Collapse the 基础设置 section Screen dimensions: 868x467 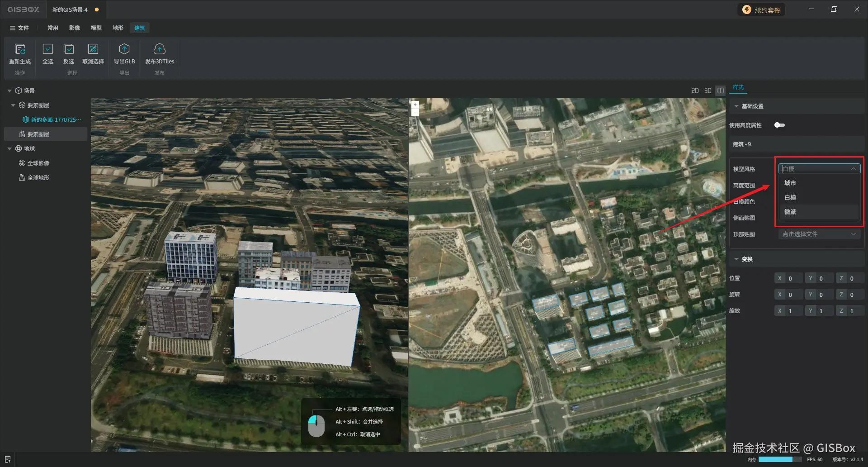pos(736,106)
